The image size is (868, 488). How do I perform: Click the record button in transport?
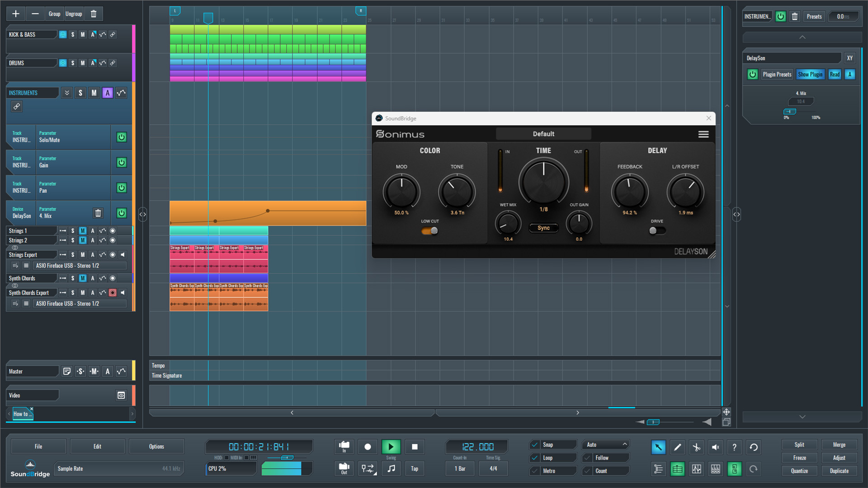pyautogui.click(x=368, y=447)
